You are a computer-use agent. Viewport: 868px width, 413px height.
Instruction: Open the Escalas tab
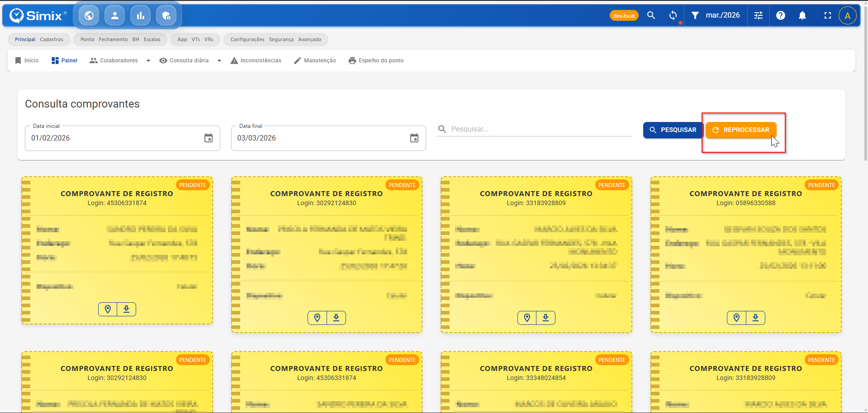point(152,39)
